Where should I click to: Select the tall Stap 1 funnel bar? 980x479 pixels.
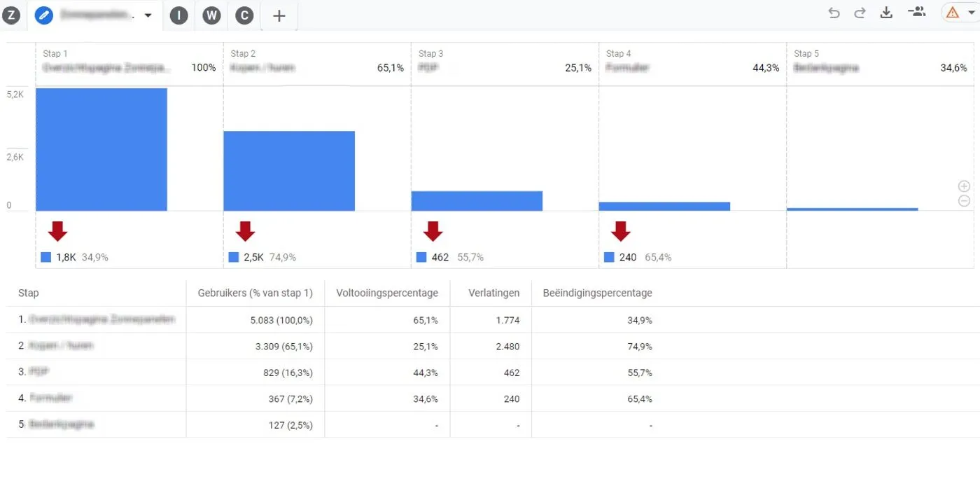point(101,148)
